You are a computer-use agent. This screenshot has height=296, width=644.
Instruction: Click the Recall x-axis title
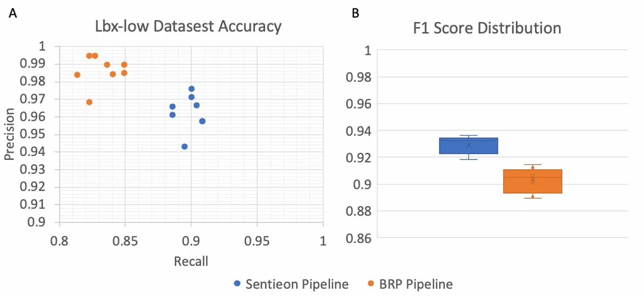coord(191,262)
